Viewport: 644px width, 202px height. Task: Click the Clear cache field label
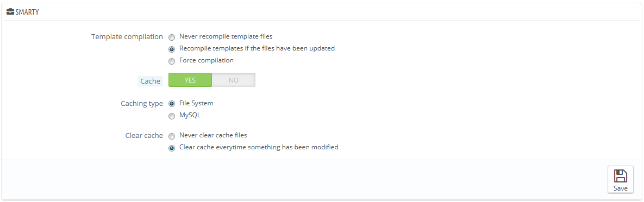(x=144, y=136)
